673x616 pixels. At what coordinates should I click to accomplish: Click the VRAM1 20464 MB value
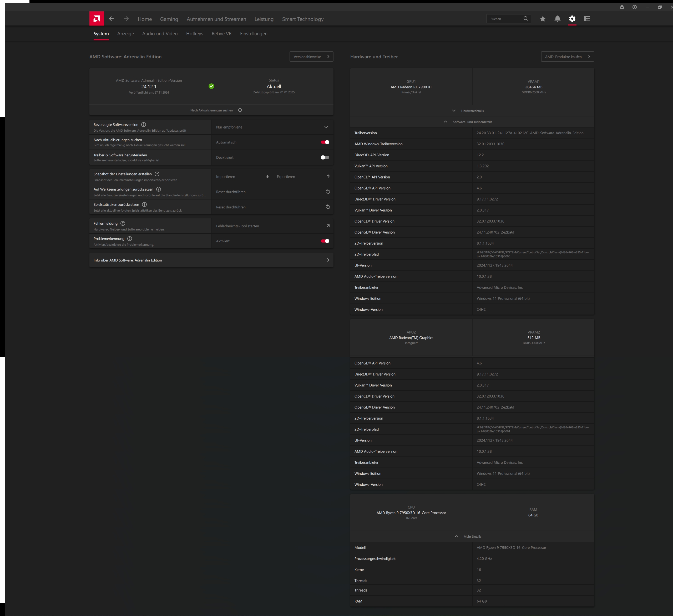533,87
